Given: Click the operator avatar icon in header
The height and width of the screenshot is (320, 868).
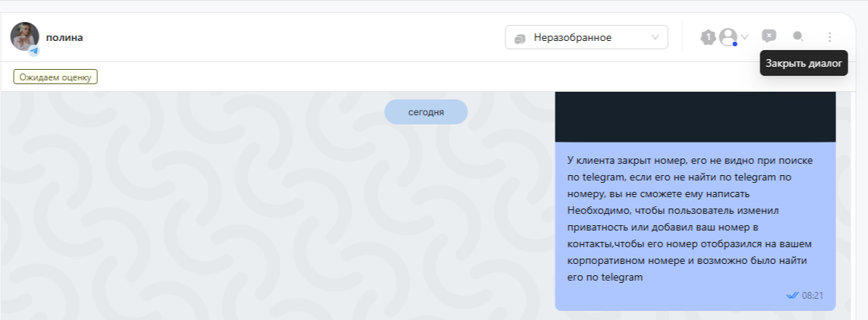Looking at the screenshot, I should (x=728, y=36).
